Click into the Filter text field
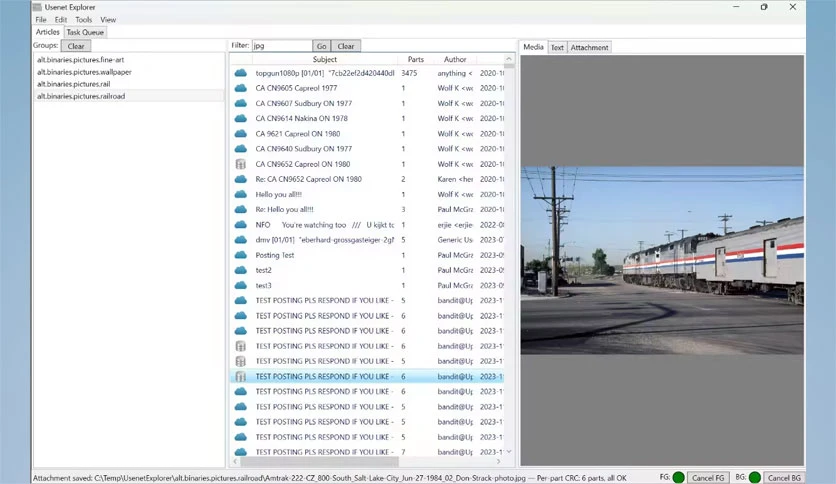Image resolution: width=836 pixels, height=484 pixels. pyautogui.click(x=282, y=46)
